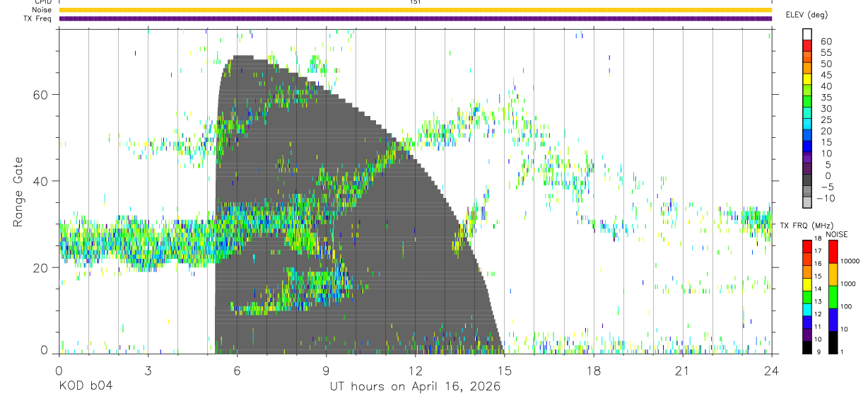Click the '14' tick on the TX FRQ scale
The image size is (868, 401).
pos(818,289)
